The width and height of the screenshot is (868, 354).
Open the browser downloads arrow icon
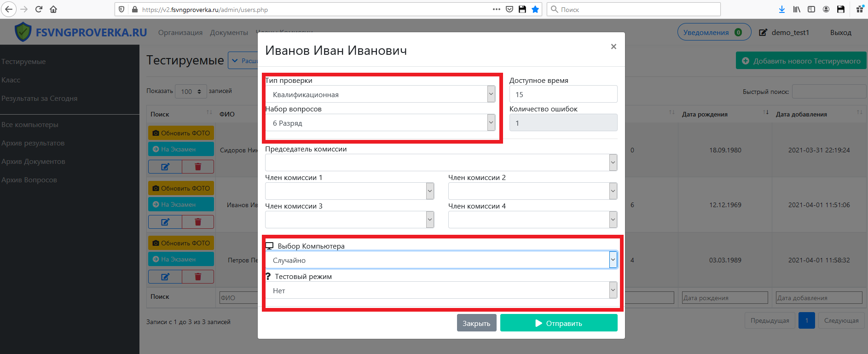tap(781, 9)
